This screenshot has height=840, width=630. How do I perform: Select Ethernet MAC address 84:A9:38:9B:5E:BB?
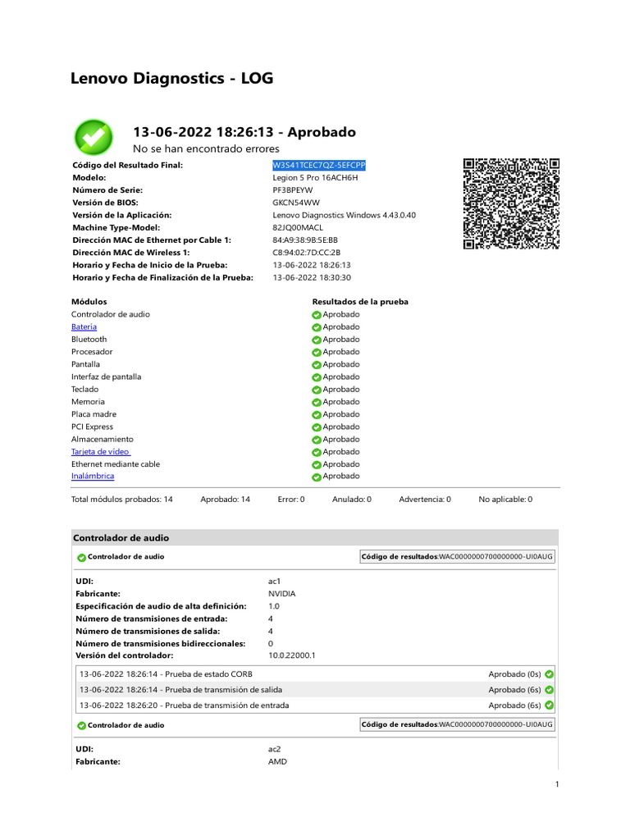coord(305,240)
